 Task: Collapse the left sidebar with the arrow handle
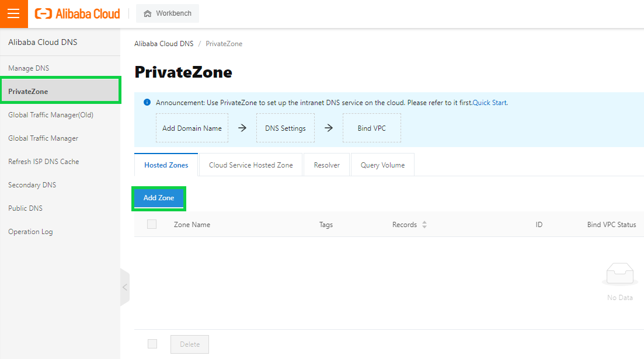coord(125,287)
